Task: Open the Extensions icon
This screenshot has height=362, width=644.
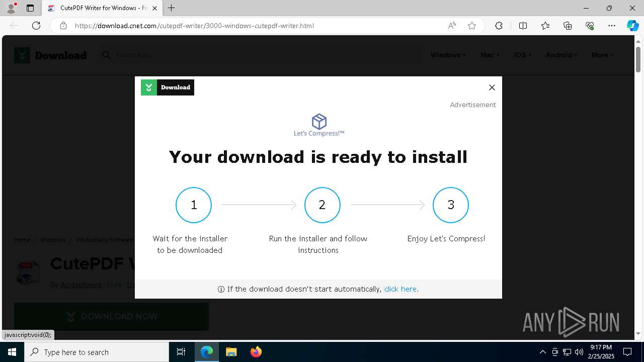Action: point(499,26)
